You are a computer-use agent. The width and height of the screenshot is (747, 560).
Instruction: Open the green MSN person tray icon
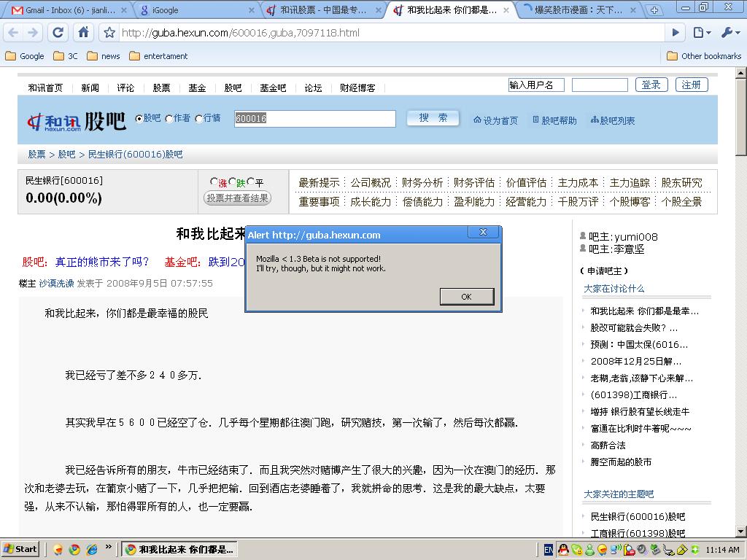[x=589, y=550]
